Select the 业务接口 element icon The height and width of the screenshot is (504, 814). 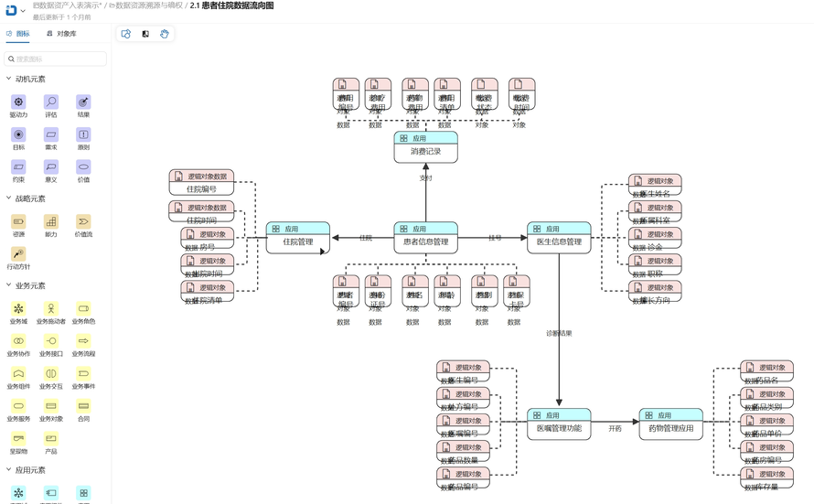(x=51, y=341)
